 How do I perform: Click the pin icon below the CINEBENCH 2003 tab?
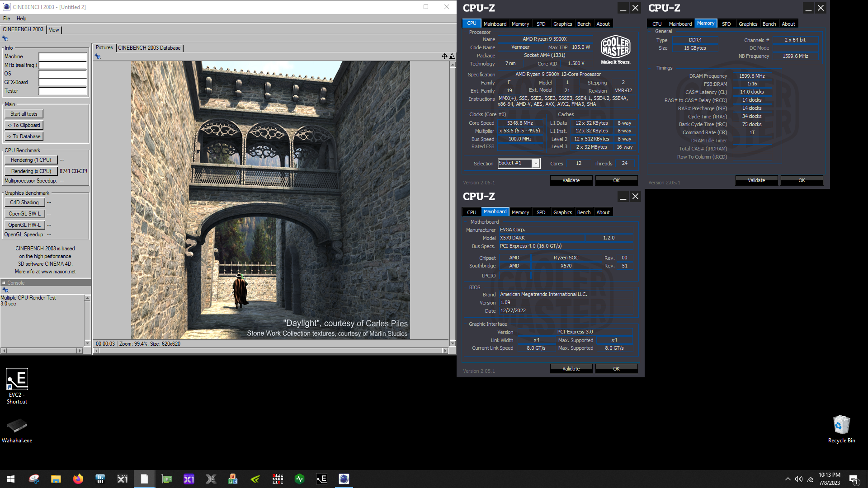(x=5, y=38)
